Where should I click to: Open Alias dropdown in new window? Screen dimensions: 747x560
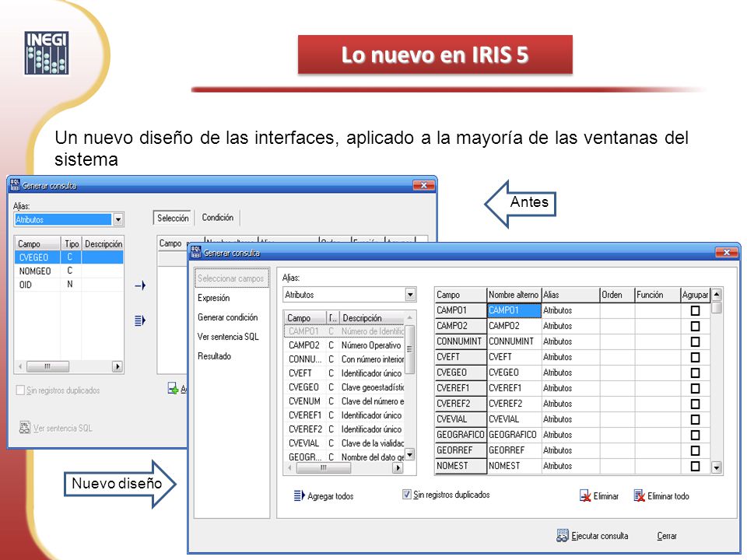(410, 295)
